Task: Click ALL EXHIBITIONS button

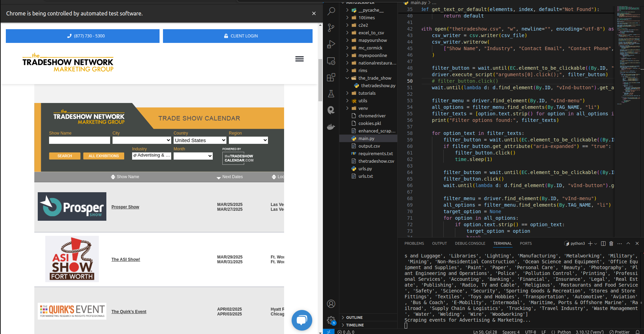Action: coord(104,156)
